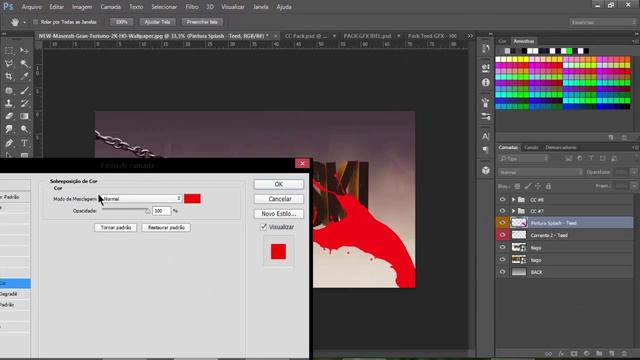Open the Character panel icon
The height and width of the screenshot is (360, 640).
click(486, 136)
